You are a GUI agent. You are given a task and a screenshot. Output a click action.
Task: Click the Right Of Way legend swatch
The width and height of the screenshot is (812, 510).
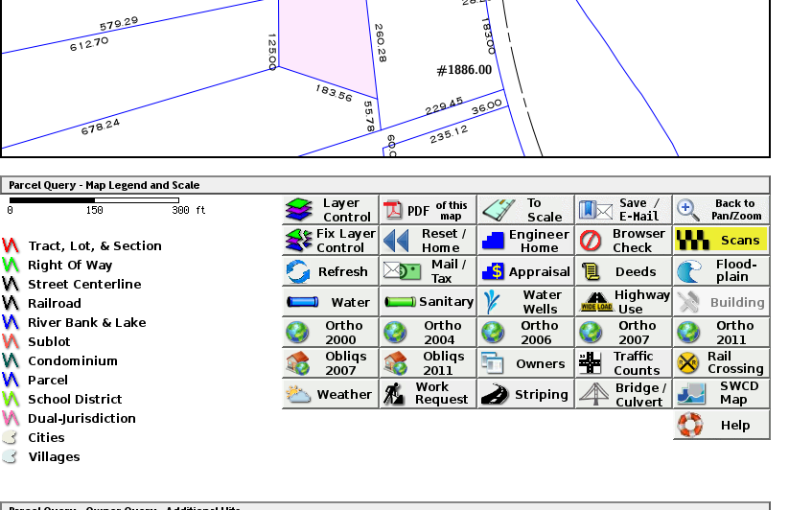coord(11,265)
